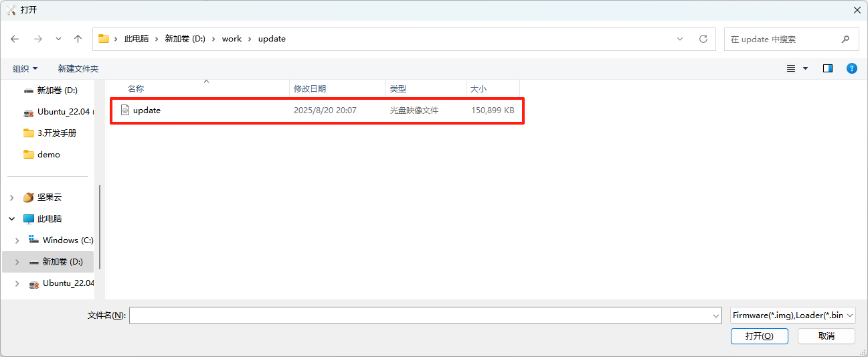This screenshot has height=357, width=868.
Task: Expand the address bar history dropdown
Action: [680, 39]
